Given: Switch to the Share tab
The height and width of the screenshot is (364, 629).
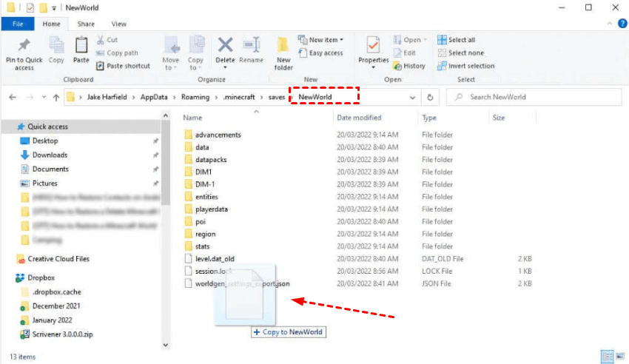Looking at the screenshot, I should tap(86, 24).
